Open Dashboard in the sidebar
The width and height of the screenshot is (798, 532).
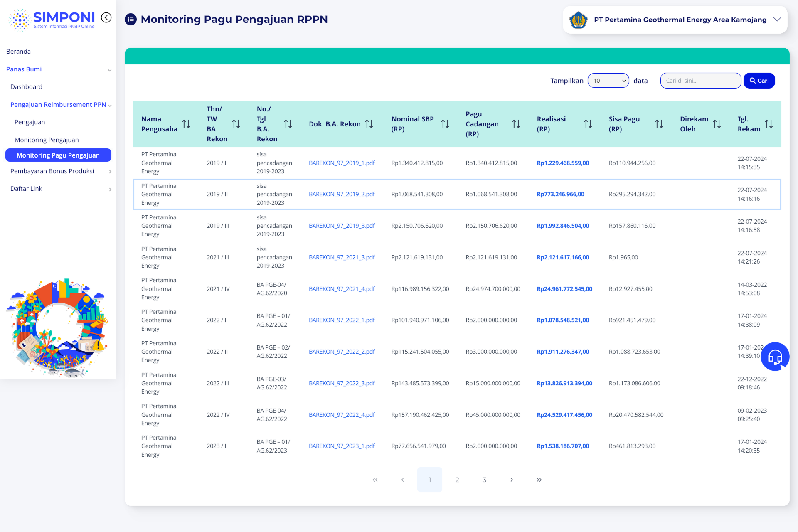26,87
